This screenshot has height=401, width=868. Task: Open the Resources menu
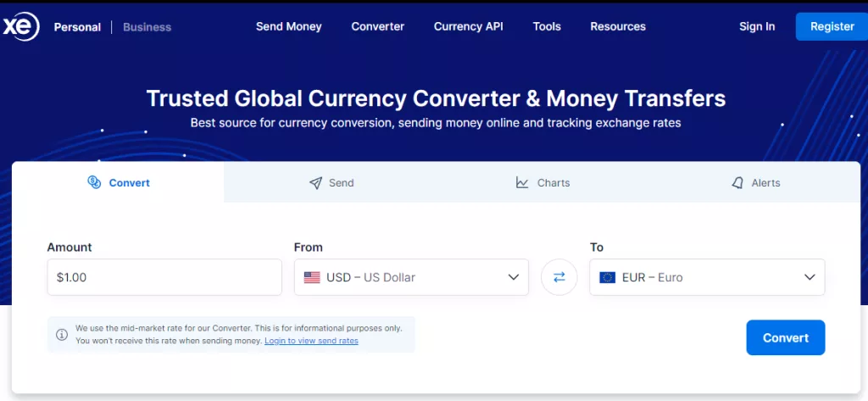tap(618, 26)
